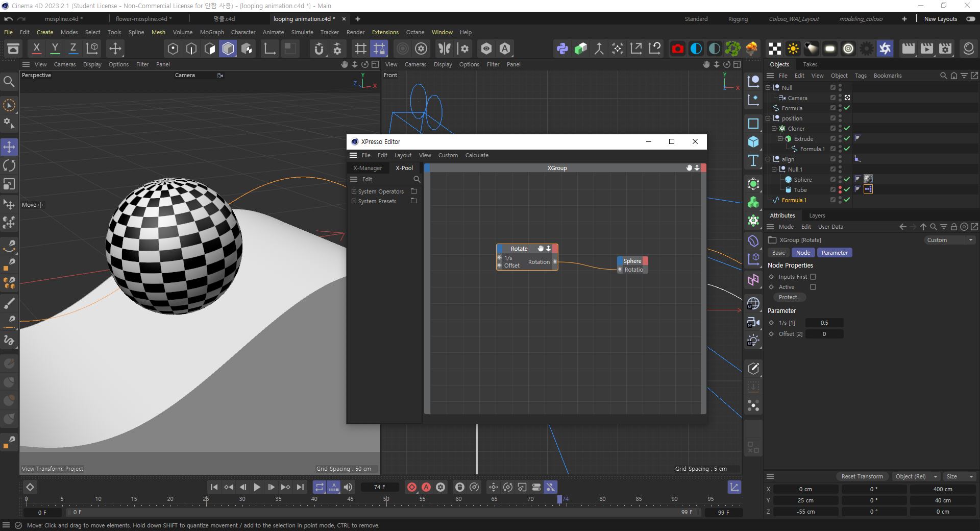Image resolution: width=980 pixels, height=531 pixels.
Task: Switch to the Layers tab
Action: (x=817, y=215)
